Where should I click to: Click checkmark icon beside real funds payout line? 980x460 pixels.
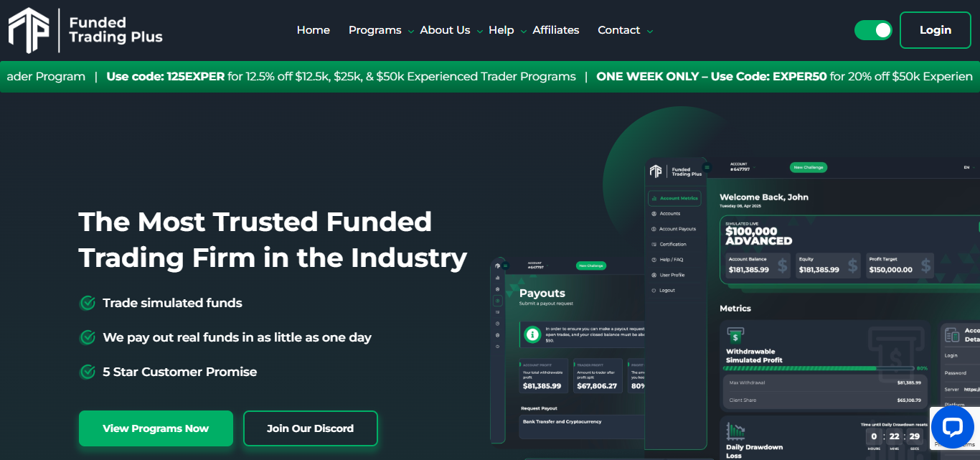(88, 337)
